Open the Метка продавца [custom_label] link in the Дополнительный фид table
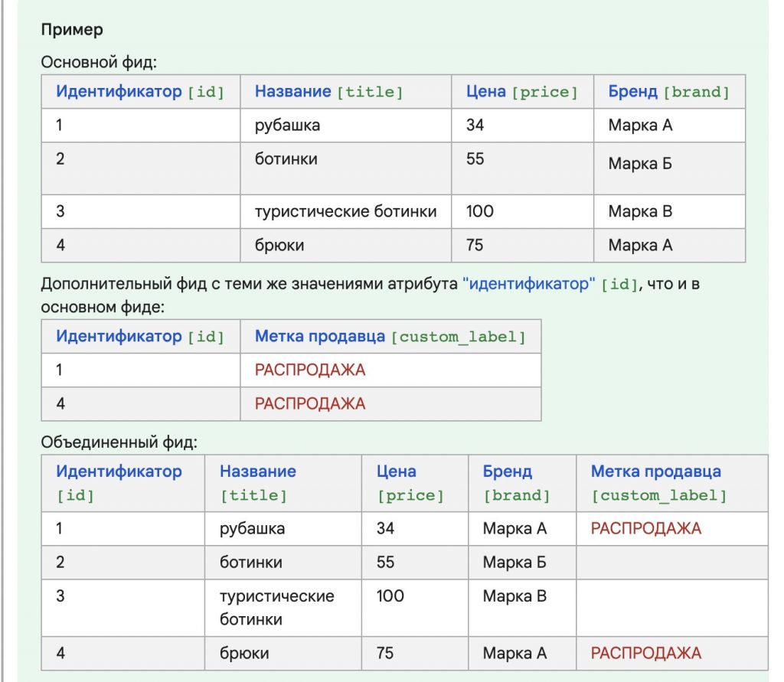 click(x=390, y=337)
